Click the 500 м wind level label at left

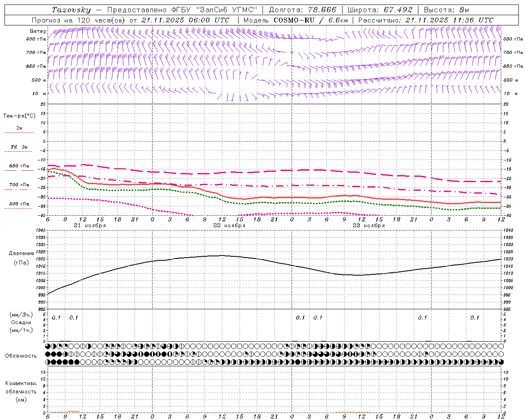pyautogui.click(x=39, y=80)
